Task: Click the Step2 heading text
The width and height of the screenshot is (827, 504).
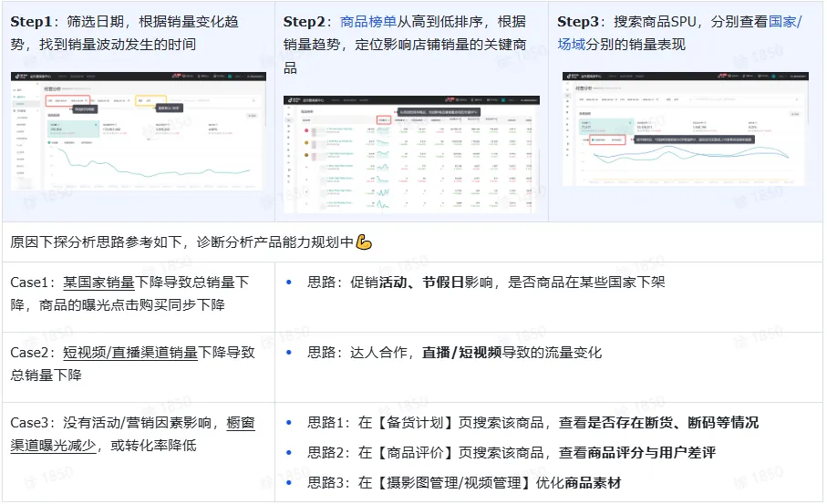Action: coord(304,22)
